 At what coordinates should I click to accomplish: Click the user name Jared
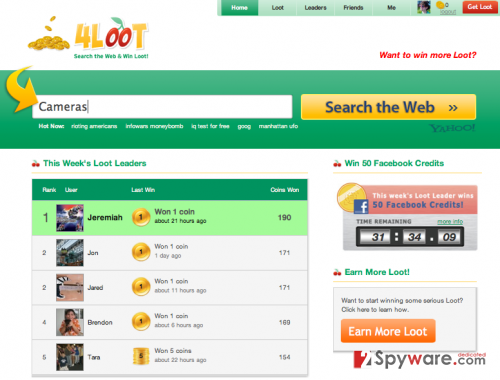(x=95, y=288)
